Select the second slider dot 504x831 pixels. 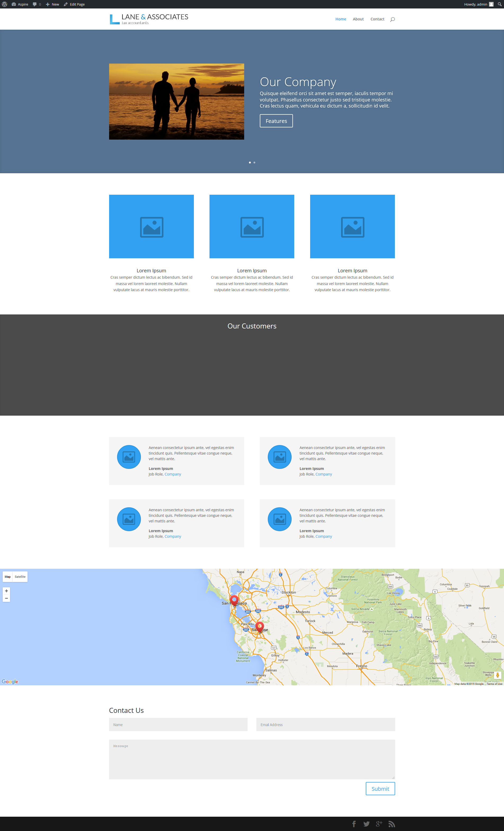(255, 163)
